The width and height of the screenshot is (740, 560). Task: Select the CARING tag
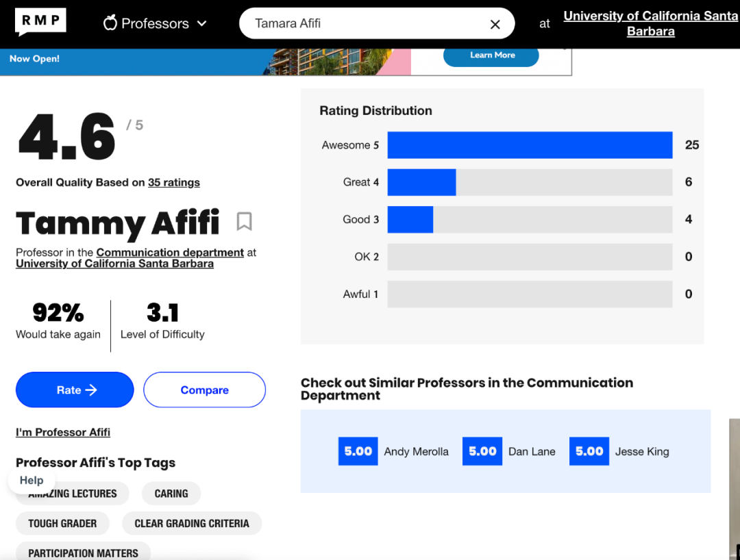[171, 494]
